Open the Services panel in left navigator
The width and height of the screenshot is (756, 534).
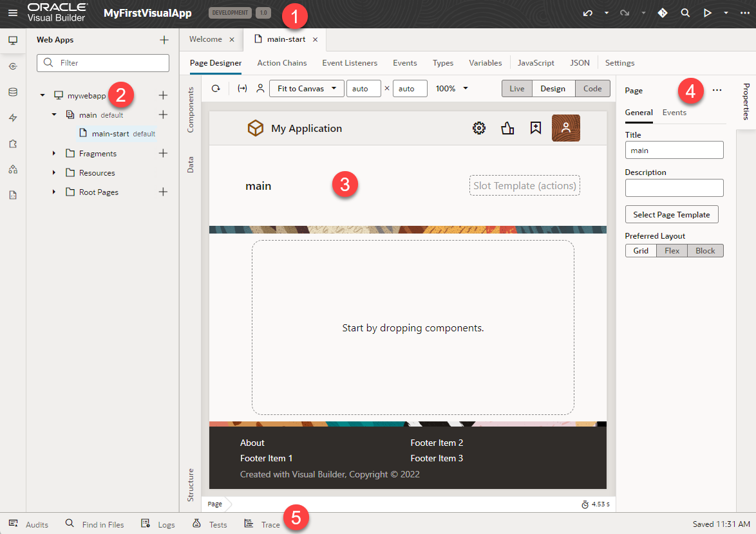click(x=12, y=66)
